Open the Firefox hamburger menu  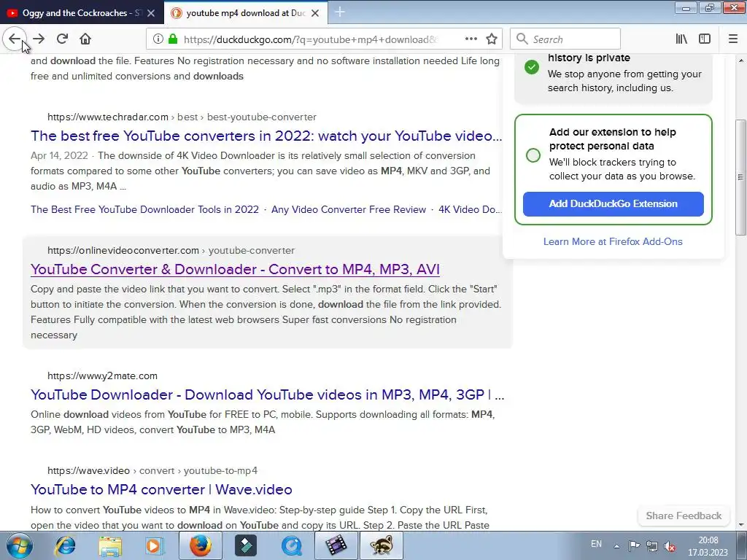[733, 39]
